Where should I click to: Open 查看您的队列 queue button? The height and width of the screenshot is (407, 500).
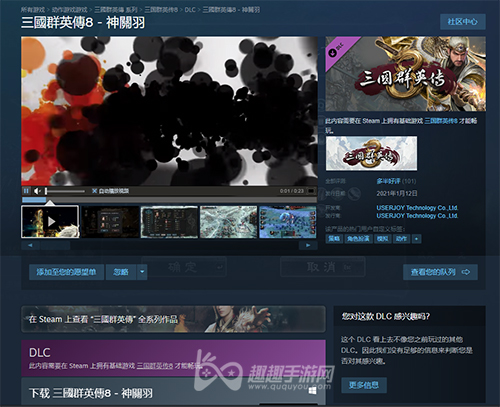click(x=440, y=272)
